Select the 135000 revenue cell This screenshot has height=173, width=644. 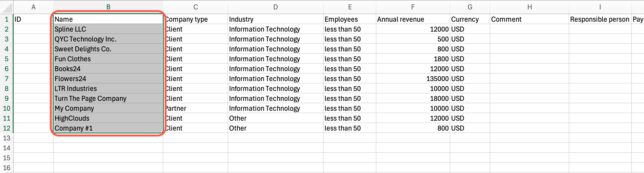413,79
